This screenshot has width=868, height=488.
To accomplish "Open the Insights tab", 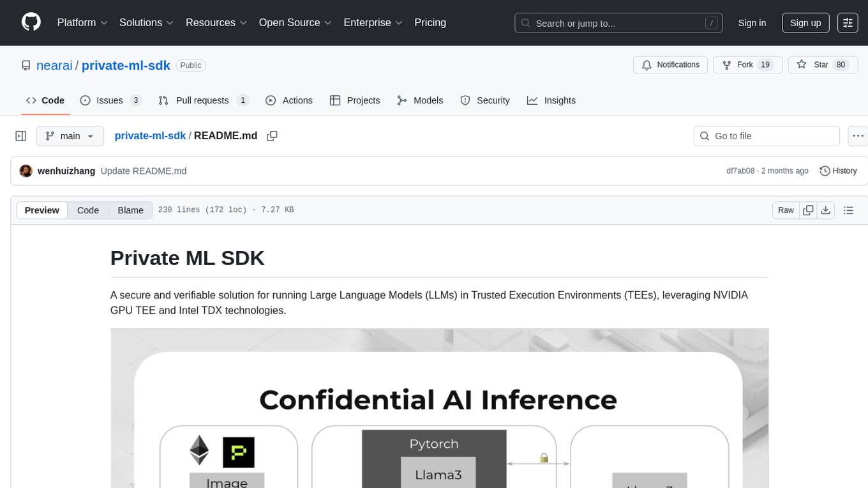I will [551, 100].
